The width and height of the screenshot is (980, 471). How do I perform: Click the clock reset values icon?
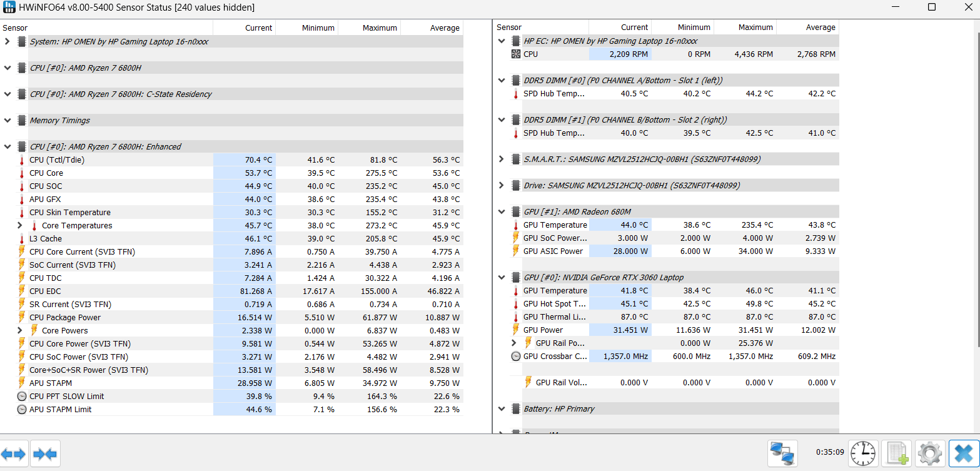tap(864, 452)
